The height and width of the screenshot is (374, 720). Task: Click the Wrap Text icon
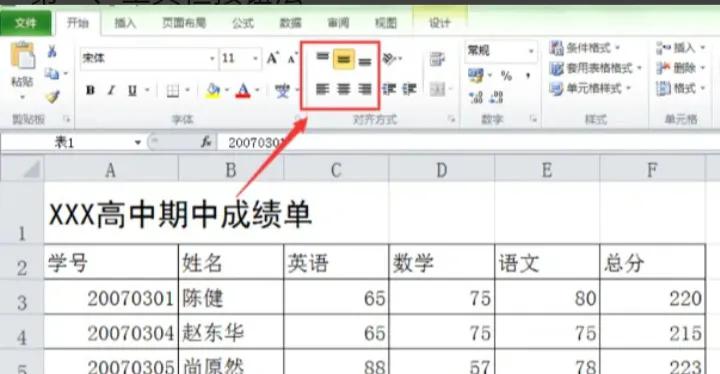(437, 59)
